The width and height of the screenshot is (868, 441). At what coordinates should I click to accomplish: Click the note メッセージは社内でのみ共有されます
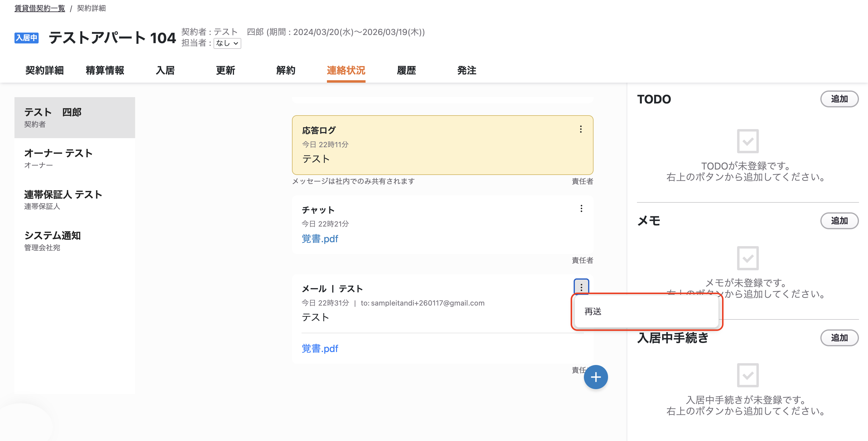(x=353, y=181)
